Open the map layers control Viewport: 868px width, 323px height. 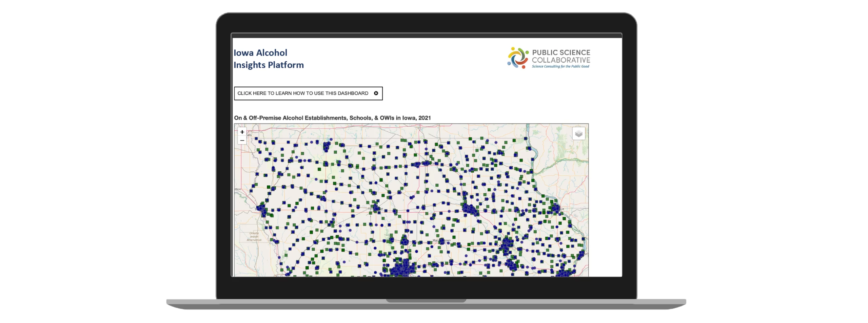tap(578, 133)
